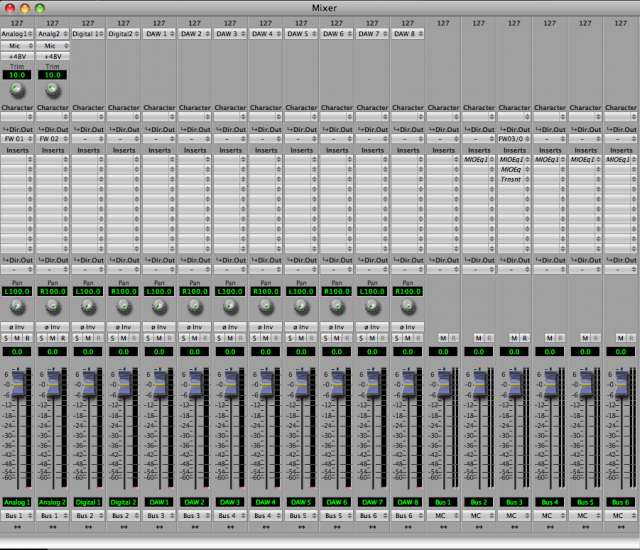Viewport: 640px width, 550px height.
Task: Click the R100.0 pan value on DAW 8
Action: point(408,291)
